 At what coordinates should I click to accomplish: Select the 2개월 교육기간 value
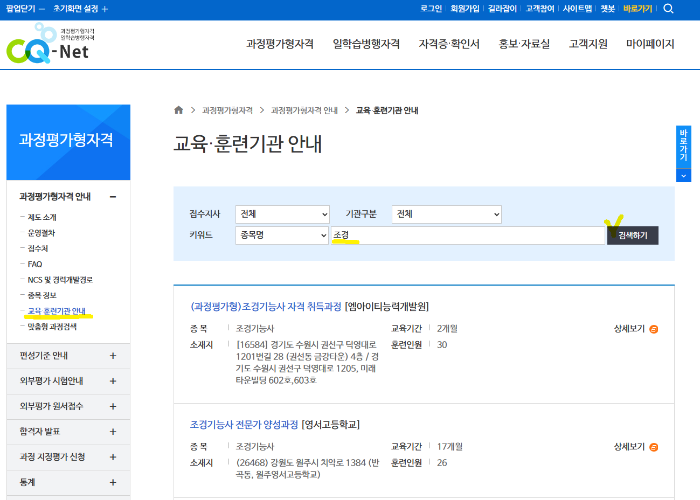pos(447,329)
